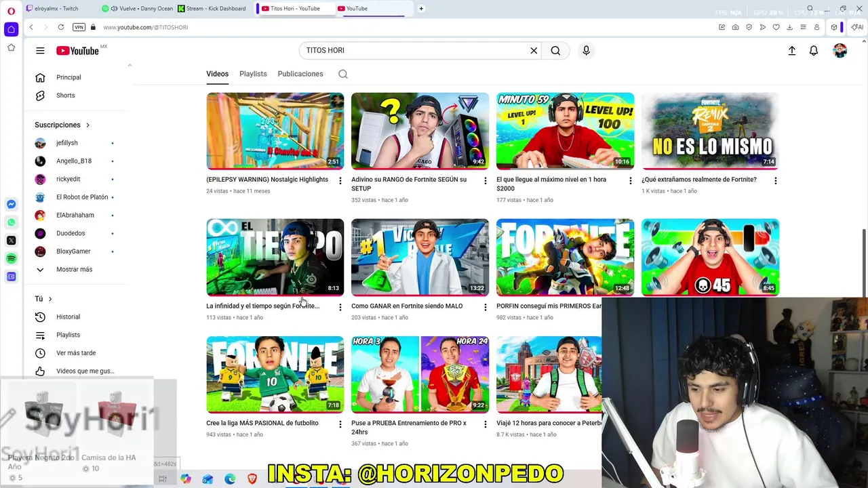The image size is (868, 488).
Task: Open options for máximo nivel video
Action: click(x=630, y=181)
